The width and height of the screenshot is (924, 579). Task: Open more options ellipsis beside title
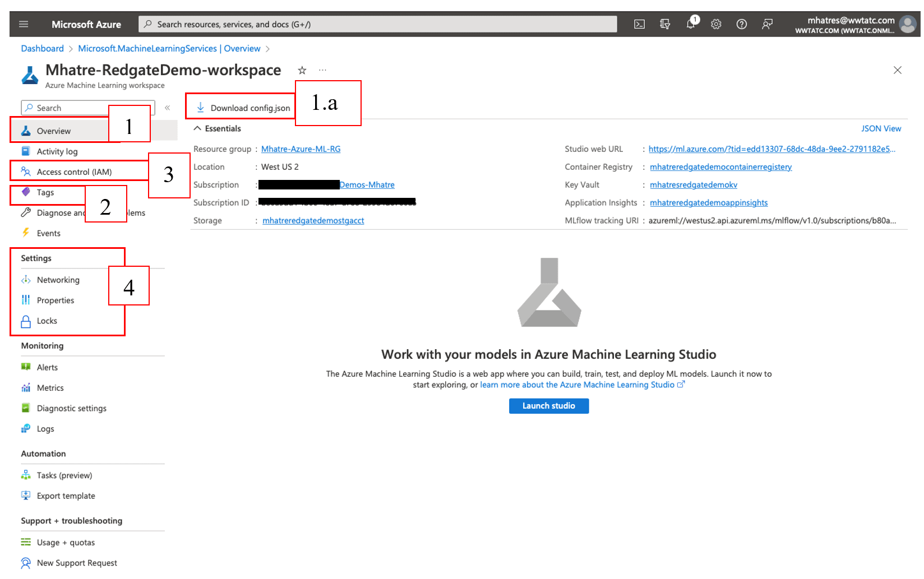tap(322, 70)
